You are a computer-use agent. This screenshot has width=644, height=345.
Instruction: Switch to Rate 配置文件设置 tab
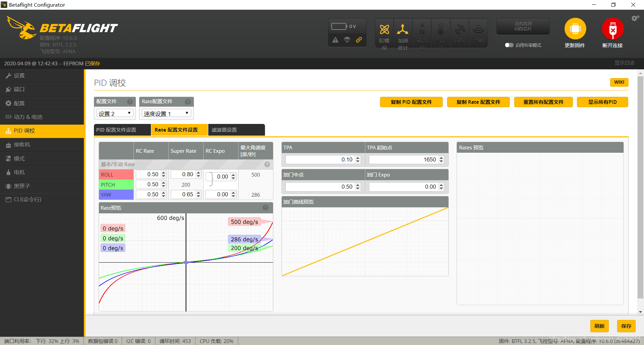179,130
